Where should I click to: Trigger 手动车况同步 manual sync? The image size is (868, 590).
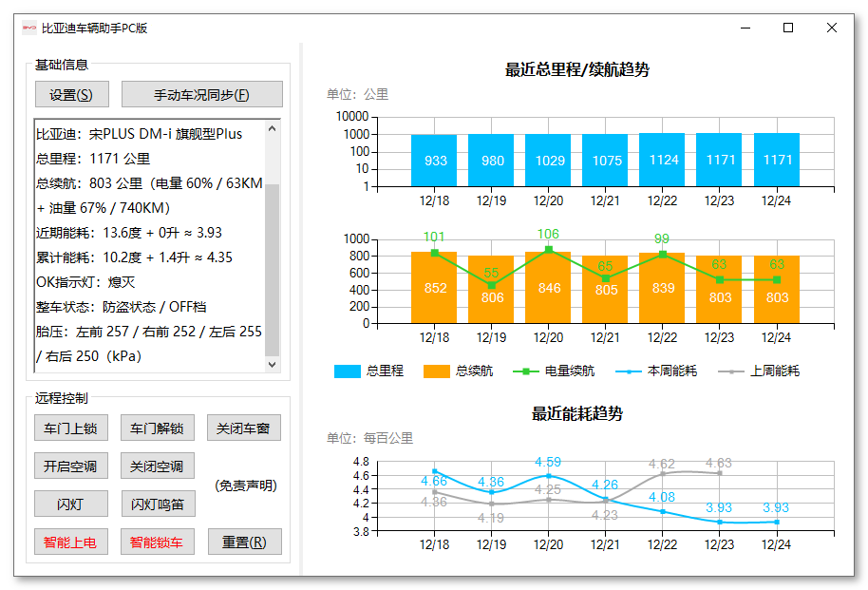[202, 94]
